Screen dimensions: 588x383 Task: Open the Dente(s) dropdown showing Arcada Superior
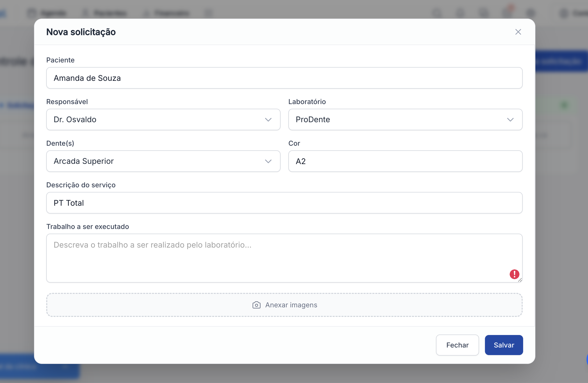point(163,161)
